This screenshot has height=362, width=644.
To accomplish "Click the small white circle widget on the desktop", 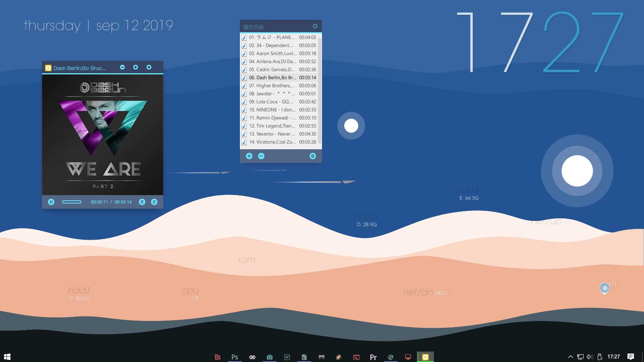I will 351,126.
